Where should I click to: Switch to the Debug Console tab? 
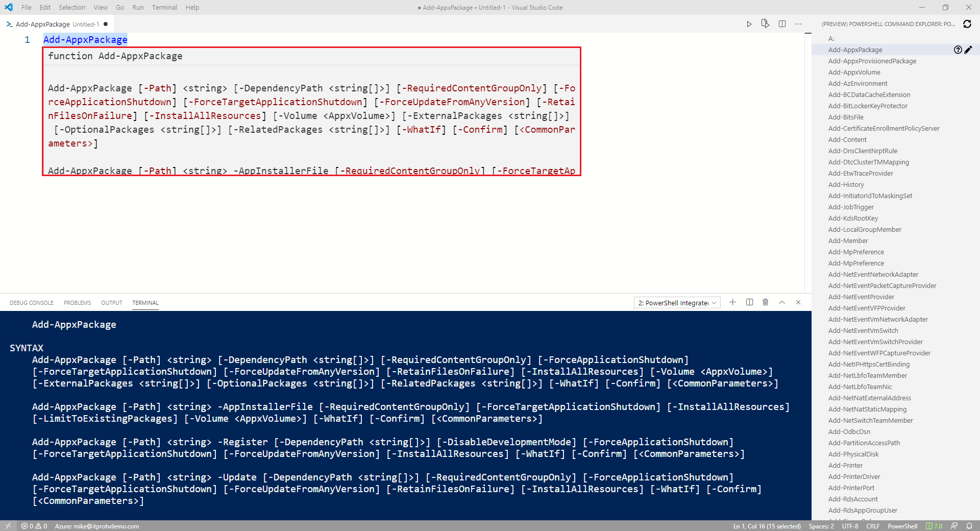32,303
